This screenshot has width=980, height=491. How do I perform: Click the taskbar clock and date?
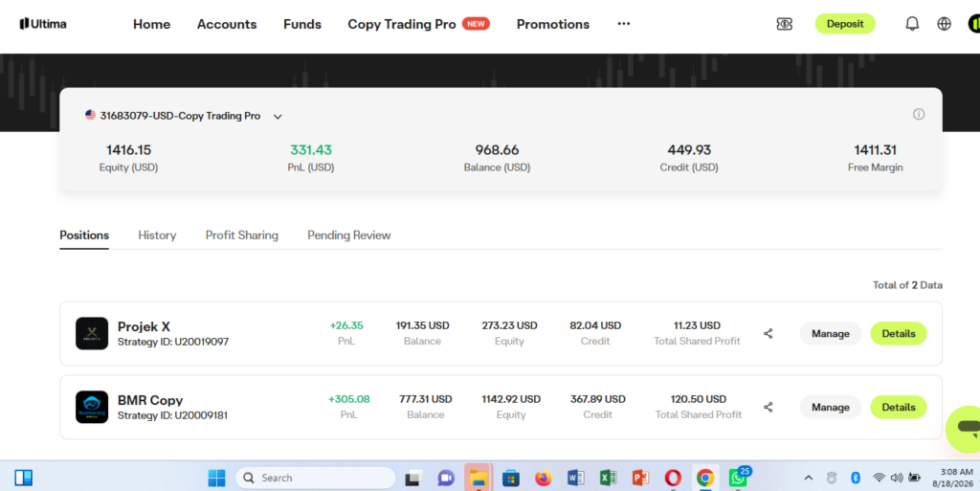(952, 478)
